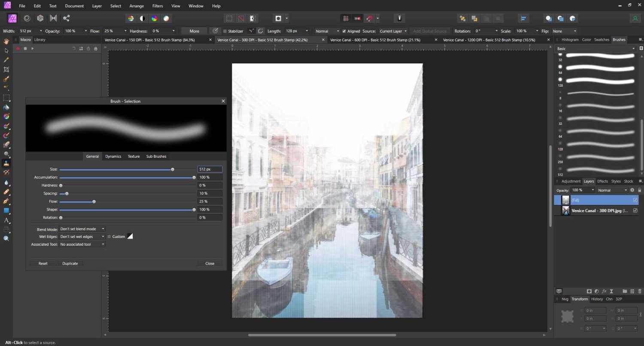Switch to the Dynamics tab in Brush Selection
The height and width of the screenshot is (346, 644).
tap(113, 156)
